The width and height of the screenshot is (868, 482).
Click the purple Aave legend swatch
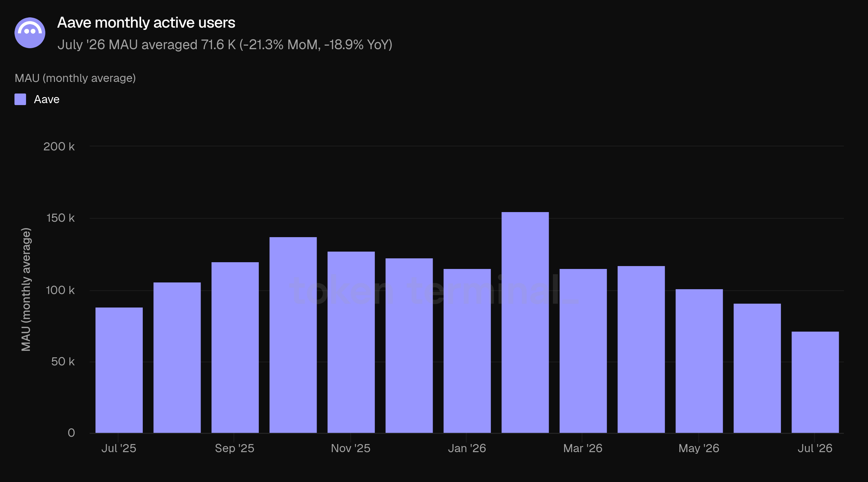tap(20, 99)
